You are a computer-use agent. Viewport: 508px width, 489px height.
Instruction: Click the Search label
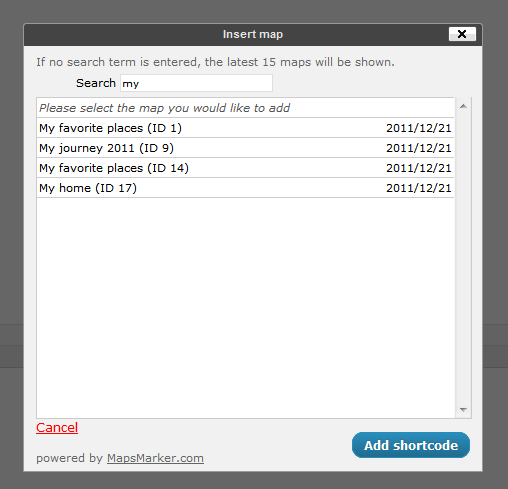point(96,83)
